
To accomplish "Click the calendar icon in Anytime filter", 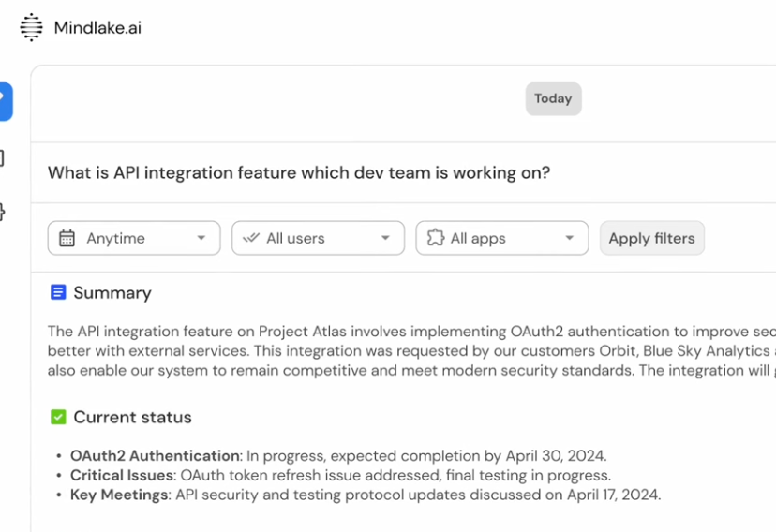I will coord(67,238).
